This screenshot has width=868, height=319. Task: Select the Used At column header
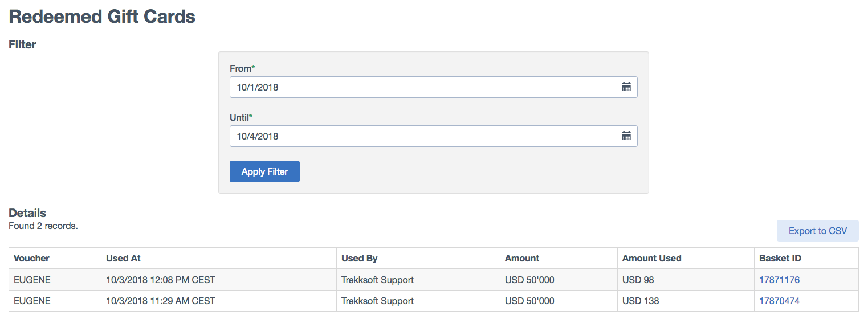123,258
